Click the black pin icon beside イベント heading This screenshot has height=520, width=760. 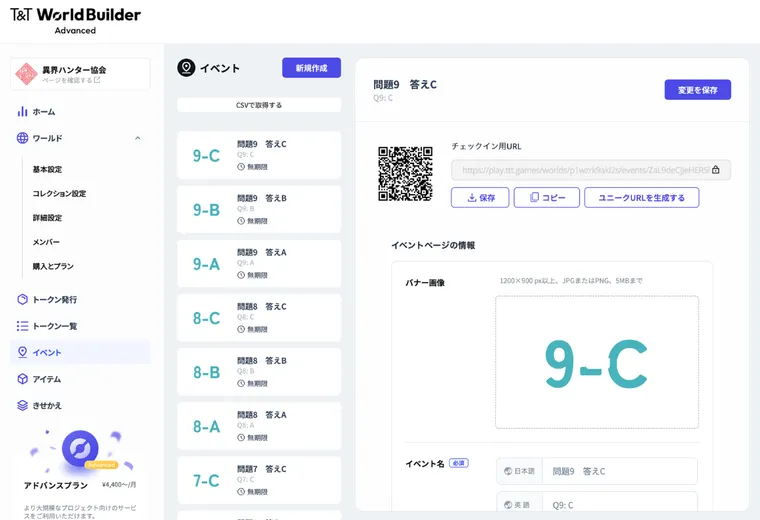[x=186, y=68]
